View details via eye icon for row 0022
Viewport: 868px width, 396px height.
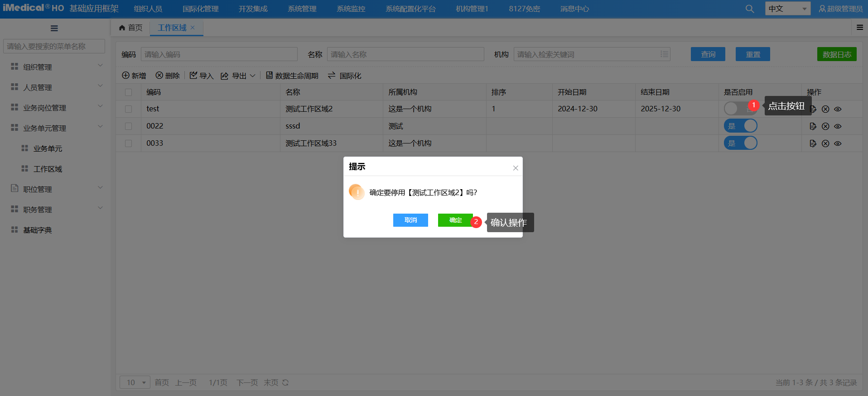tap(838, 126)
